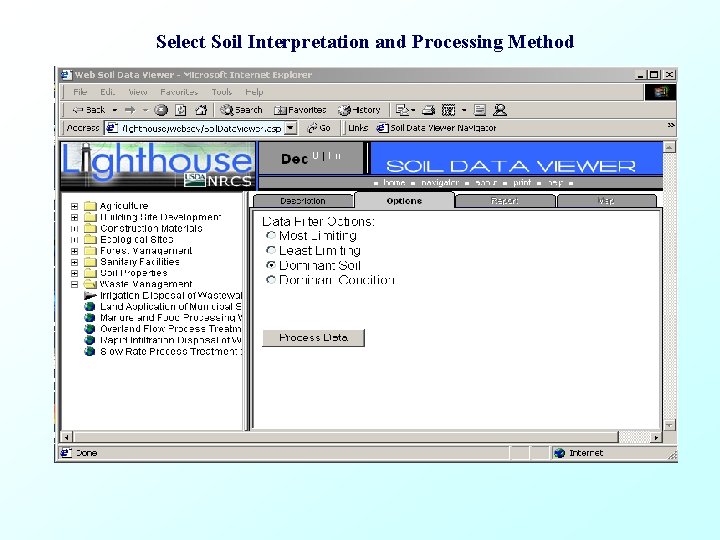Viewport: 720px width, 540px height.
Task: Click the horizontal scrollbar left arrow
Action: tap(67, 437)
